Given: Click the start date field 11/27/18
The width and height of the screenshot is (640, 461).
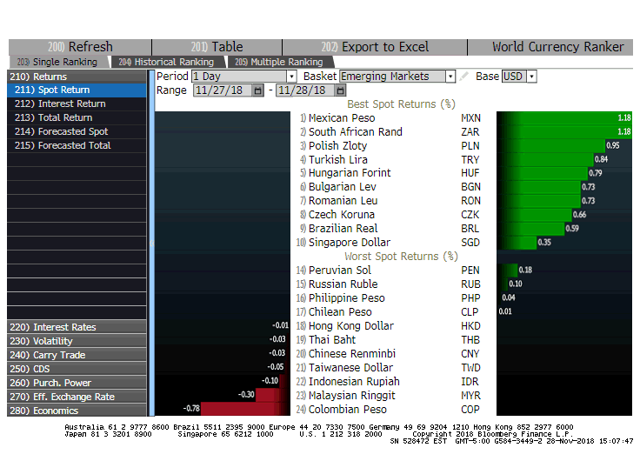Looking at the screenshot, I should [x=223, y=90].
